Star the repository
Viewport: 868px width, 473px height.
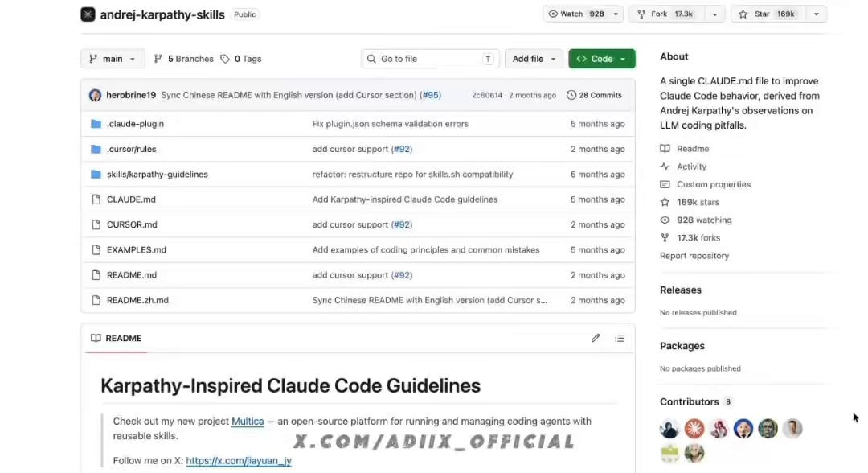point(768,14)
